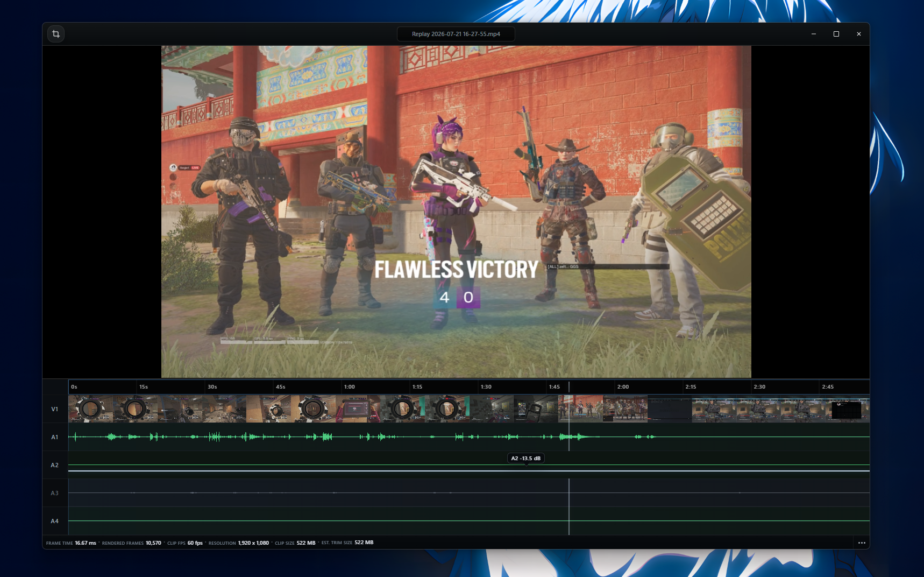Screen dimensions: 924x577
Task: Select the Replay 2026-07-21 16-27-55.mp4 title
Action: point(456,34)
